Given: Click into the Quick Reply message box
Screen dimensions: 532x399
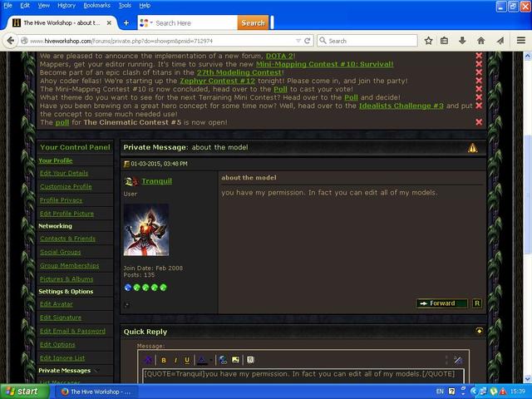Looking at the screenshot, I should point(303,375).
